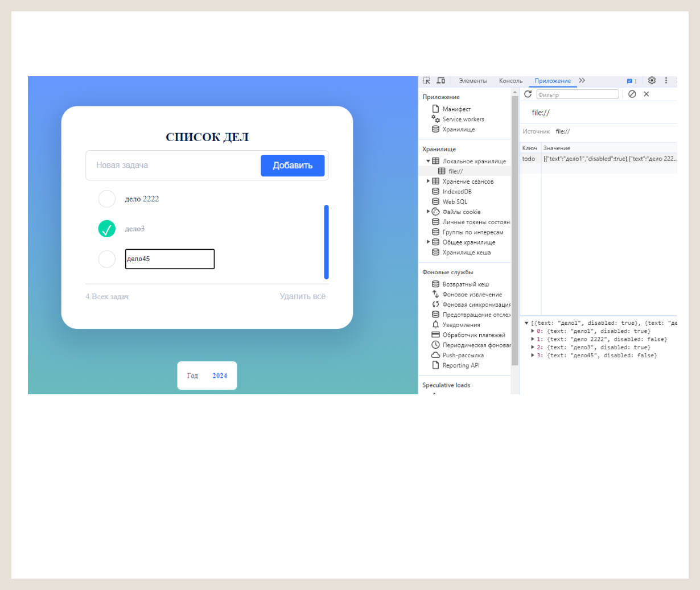Click the IndexedDB database icon
This screenshot has width=700, height=590.
435,191
